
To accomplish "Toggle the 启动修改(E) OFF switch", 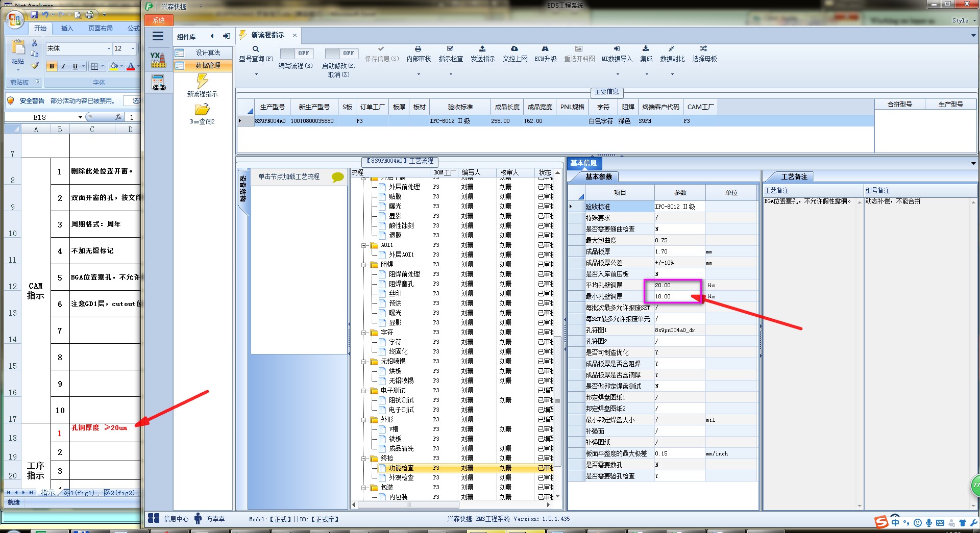I will pos(341,53).
